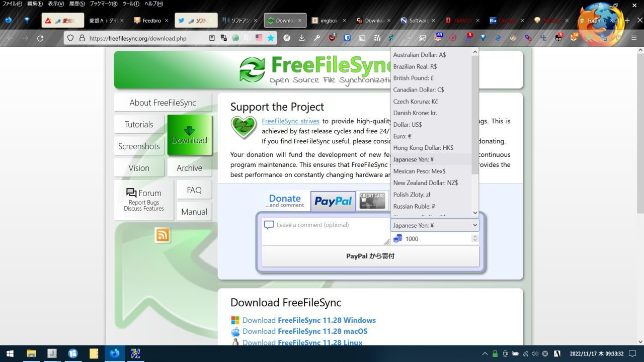The width and height of the screenshot is (644, 362).
Task: Open the ブックマーク(B) menu
Action: pyautogui.click(x=104, y=4)
